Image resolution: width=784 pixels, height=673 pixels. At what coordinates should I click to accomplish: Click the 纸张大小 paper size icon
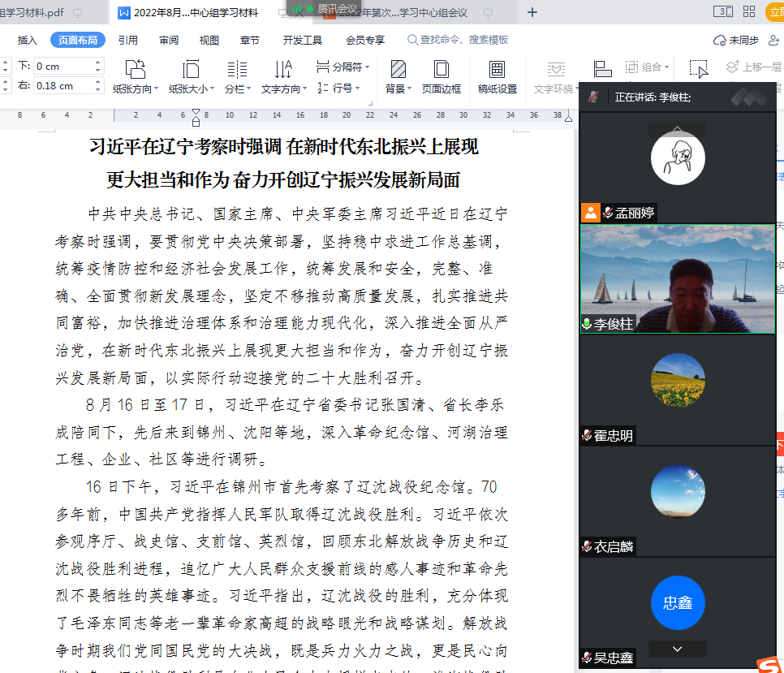(191, 70)
